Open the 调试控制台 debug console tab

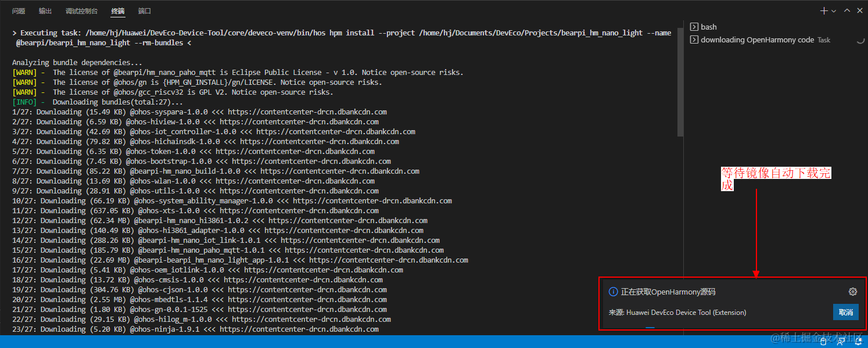(81, 11)
